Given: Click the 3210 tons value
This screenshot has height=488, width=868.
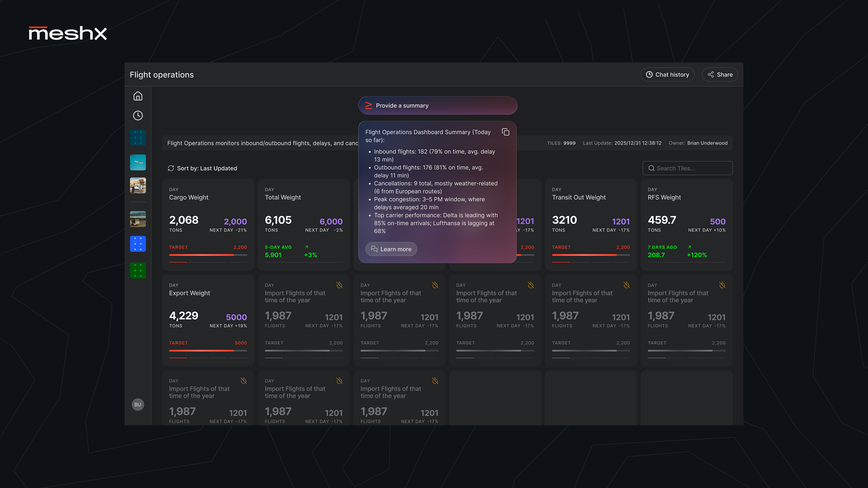Looking at the screenshot, I should click(564, 220).
